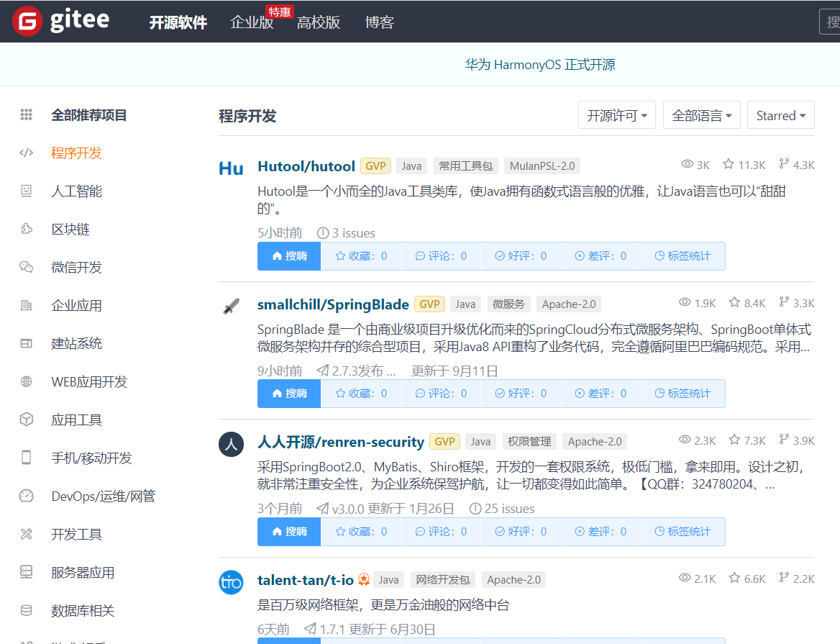Expand the 开源许可 dropdown
Image resolution: width=840 pixels, height=644 pixels.
click(x=616, y=115)
